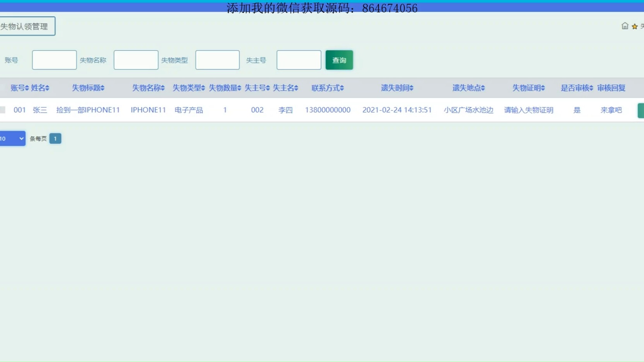Sort by 失主名 column header
This screenshot has width=644, height=362.
(x=285, y=88)
